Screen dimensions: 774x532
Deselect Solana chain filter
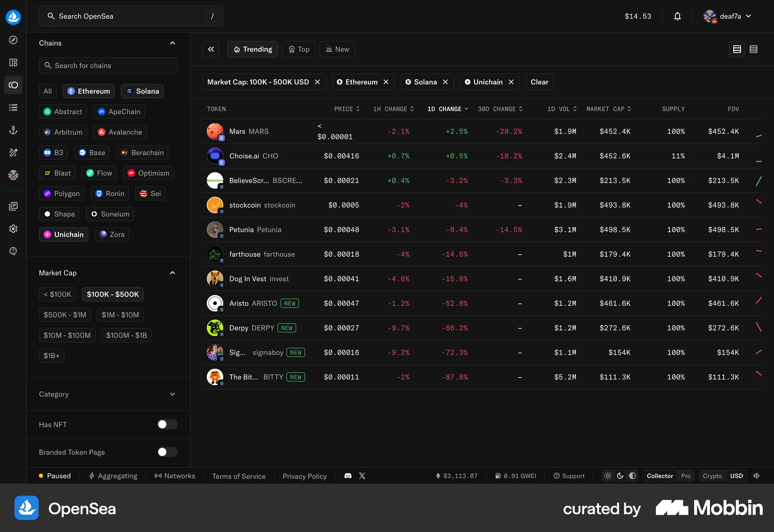tap(142, 91)
